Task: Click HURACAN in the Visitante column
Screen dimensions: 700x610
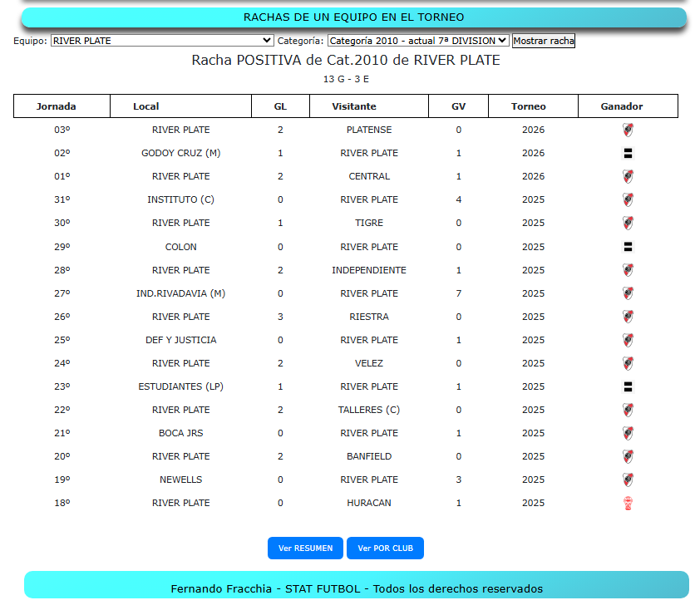Action: (x=369, y=503)
